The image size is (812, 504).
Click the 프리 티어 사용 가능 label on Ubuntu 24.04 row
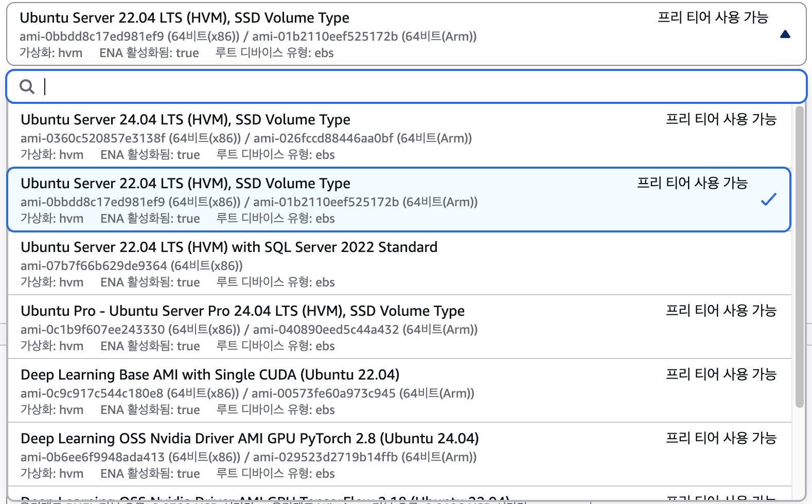click(721, 119)
